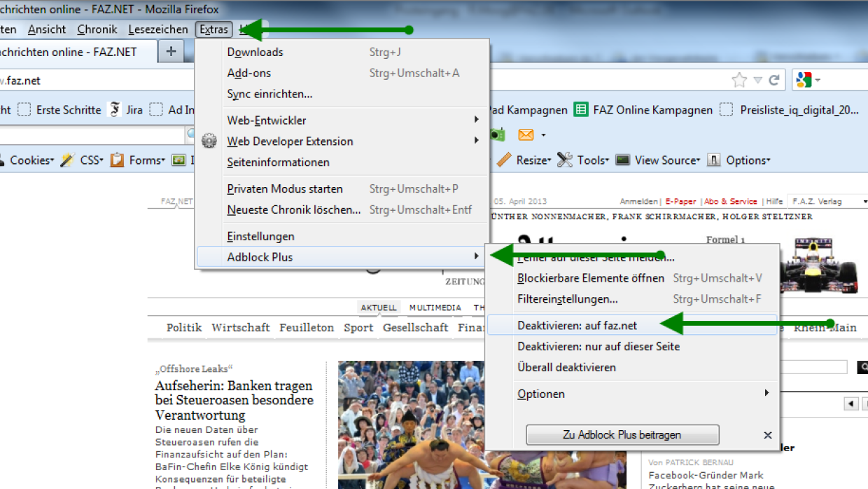Click the E-Paper link
Image resolution: width=868 pixels, height=489 pixels.
click(681, 201)
